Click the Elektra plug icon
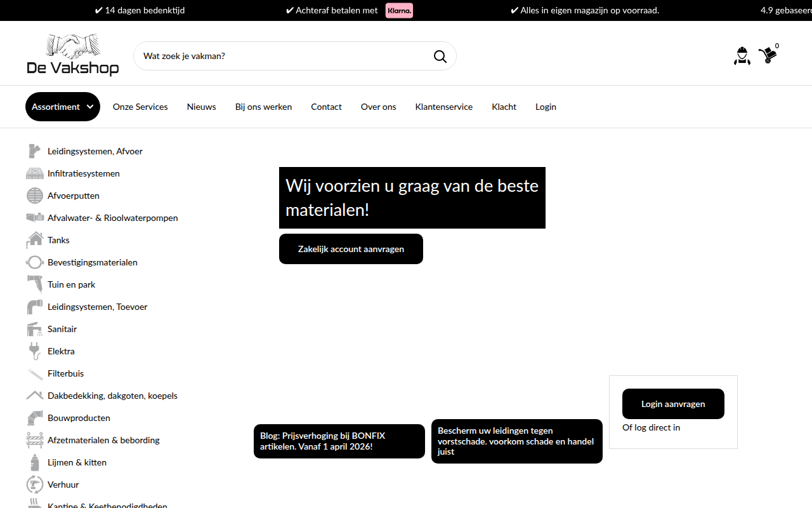The width and height of the screenshot is (812, 508). (x=35, y=351)
